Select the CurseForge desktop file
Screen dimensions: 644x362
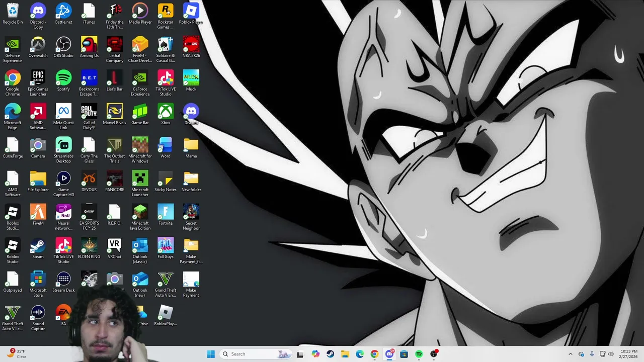click(x=13, y=148)
